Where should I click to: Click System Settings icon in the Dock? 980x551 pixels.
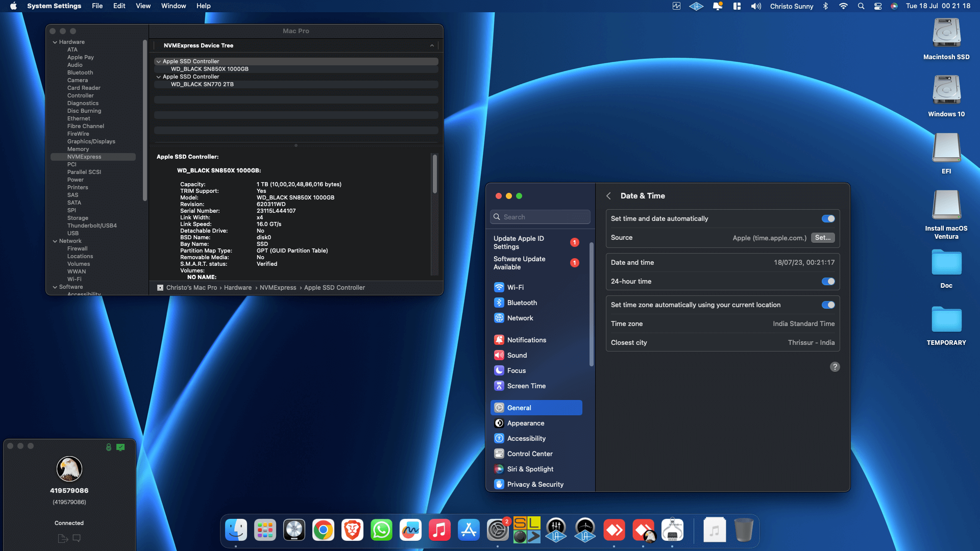pyautogui.click(x=498, y=531)
